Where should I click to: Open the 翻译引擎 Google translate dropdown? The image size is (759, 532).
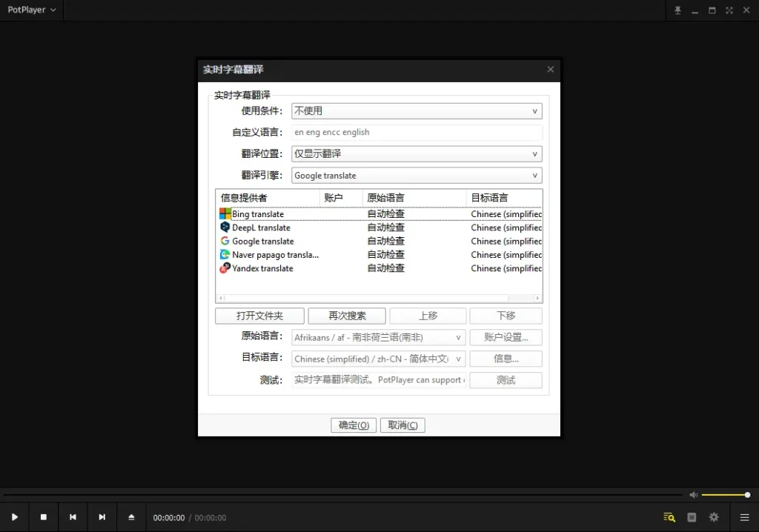417,176
